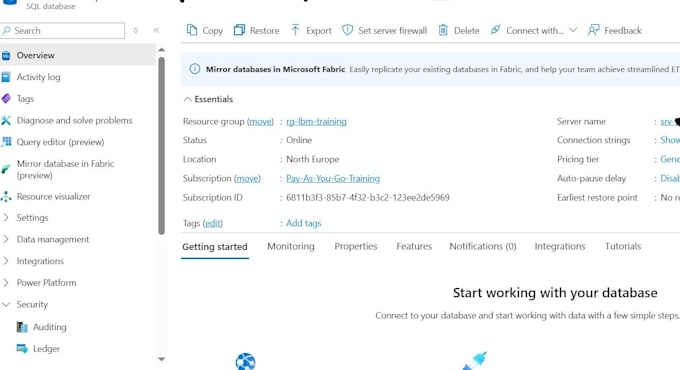This screenshot has width=680, height=370.
Task: Click the Tags label icon
Action: 6,98
